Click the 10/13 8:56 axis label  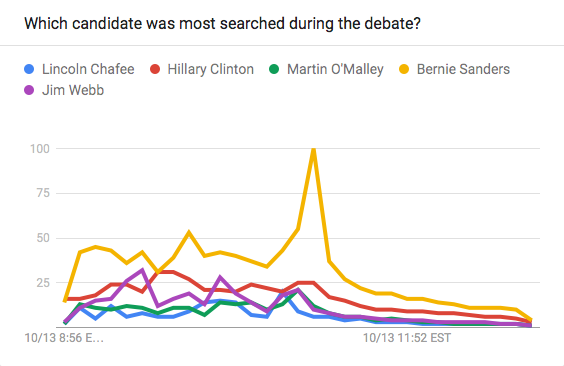[64, 338]
